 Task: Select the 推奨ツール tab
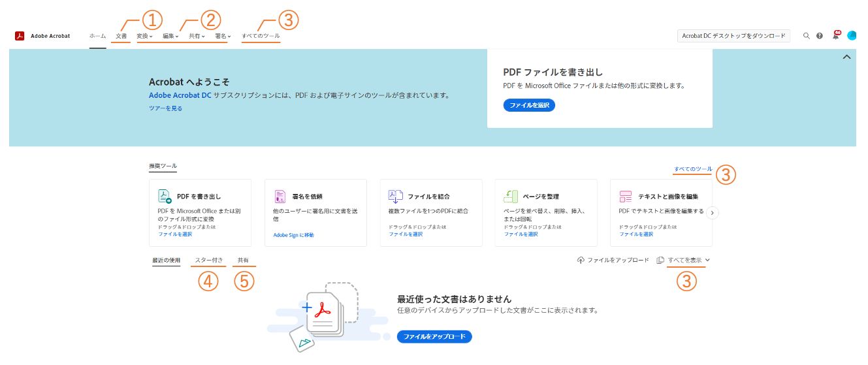163,166
